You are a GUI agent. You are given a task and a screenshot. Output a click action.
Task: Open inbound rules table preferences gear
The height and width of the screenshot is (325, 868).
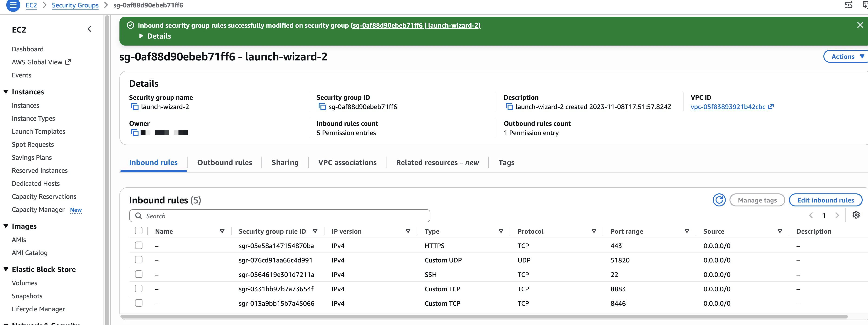(x=856, y=215)
